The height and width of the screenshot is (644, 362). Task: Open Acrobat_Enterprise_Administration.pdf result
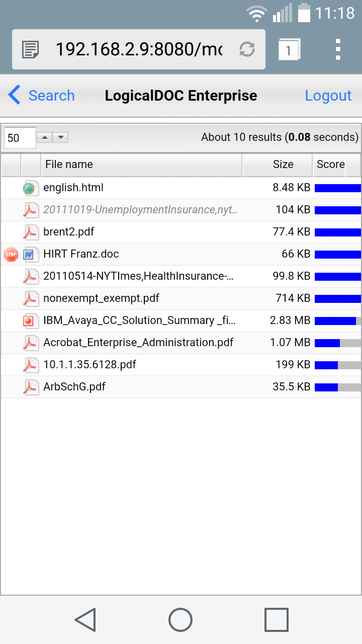(138, 343)
